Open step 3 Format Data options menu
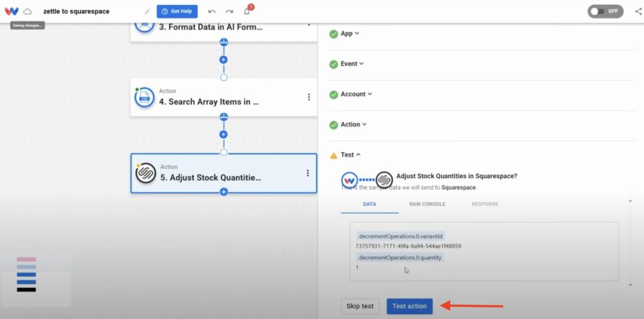The image size is (644, 319). [309, 24]
